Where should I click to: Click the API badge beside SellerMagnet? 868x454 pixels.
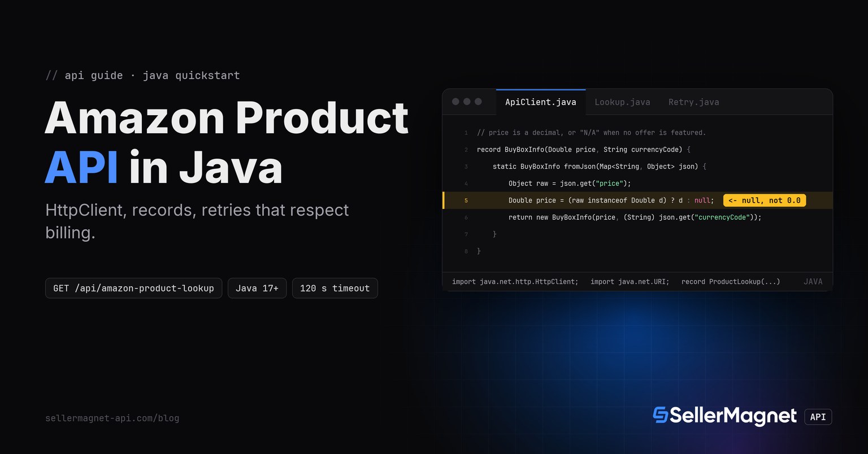tap(818, 417)
